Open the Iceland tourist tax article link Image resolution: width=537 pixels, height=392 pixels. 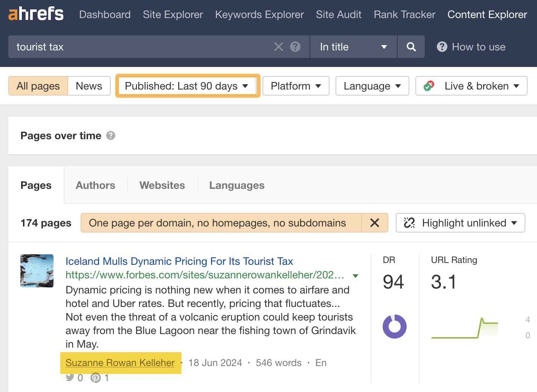(x=179, y=261)
